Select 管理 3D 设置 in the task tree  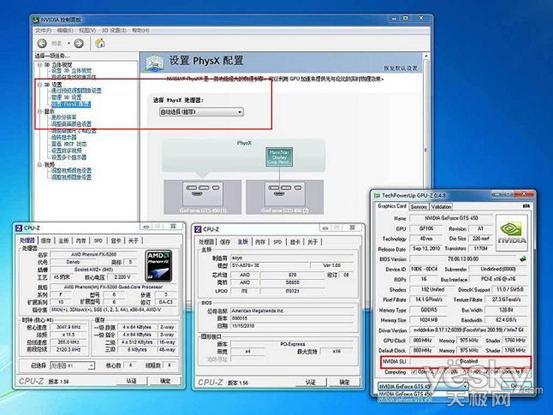(x=66, y=97)
